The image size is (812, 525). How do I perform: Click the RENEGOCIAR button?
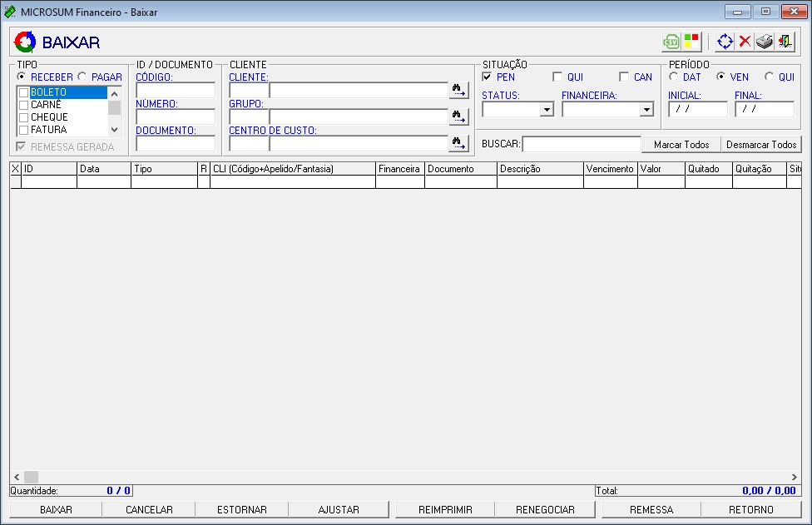[x=545, y=509]
